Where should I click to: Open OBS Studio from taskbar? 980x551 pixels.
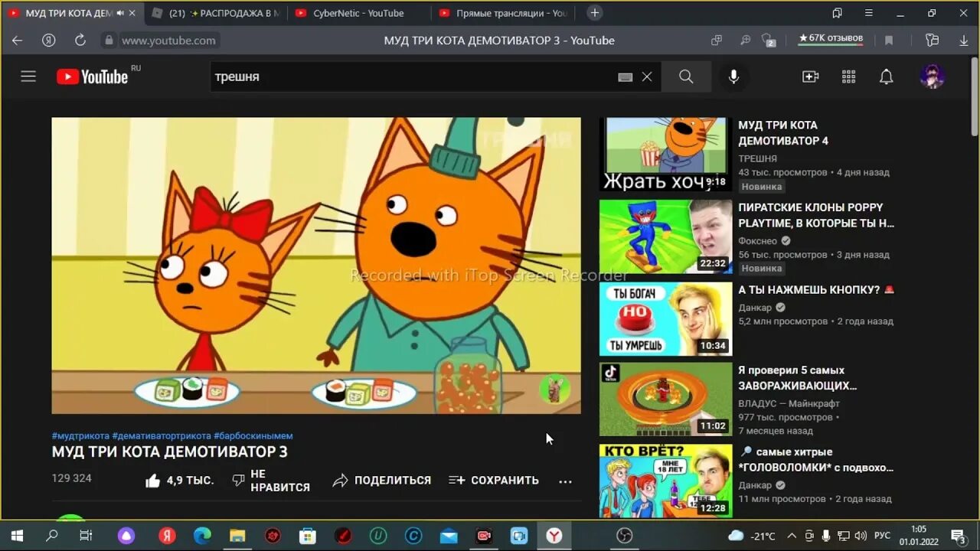625,536
